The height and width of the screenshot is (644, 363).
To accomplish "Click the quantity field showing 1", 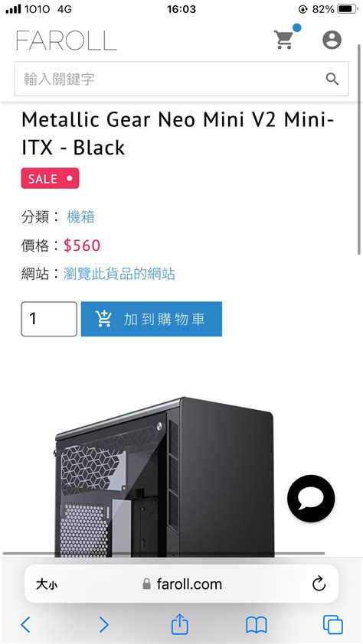I will pyautogui.click(x=49, y=319).
